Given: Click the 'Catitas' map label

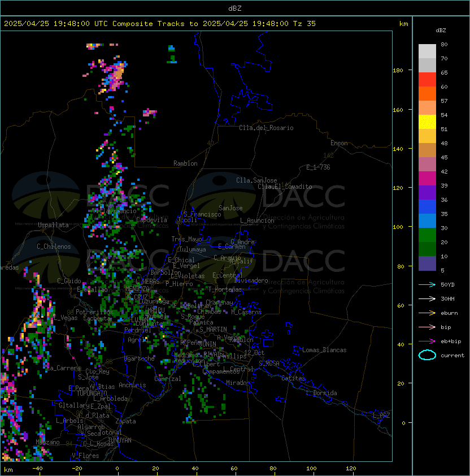Looking at the screenshot, I should click(293, 378).
